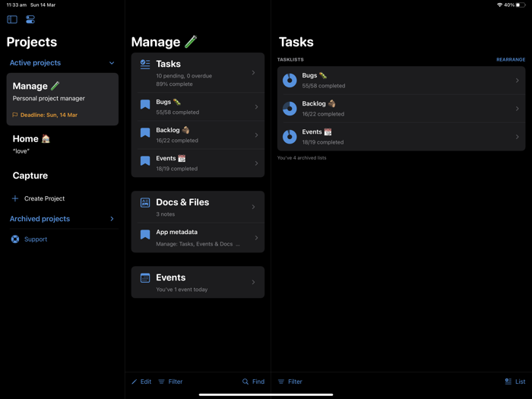This screenshot has width=532, height=399.
Task: Click the 11:33 am clock
Action: click(x=17, y=5)
